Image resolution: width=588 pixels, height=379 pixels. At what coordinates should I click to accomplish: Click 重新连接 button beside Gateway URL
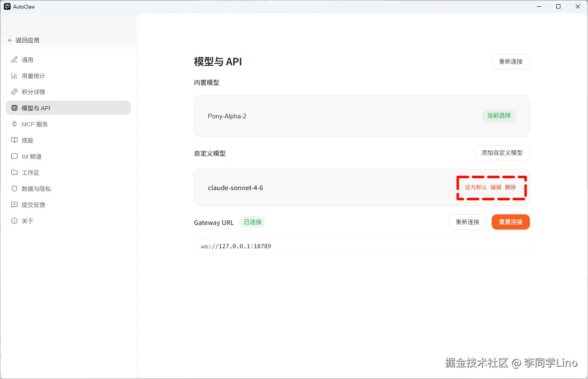pos(468,222)
